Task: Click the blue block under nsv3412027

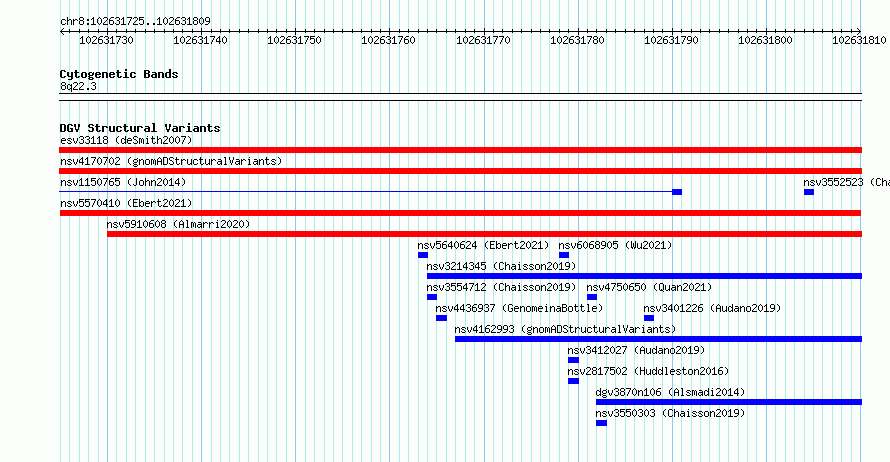Action: [573, 360]
